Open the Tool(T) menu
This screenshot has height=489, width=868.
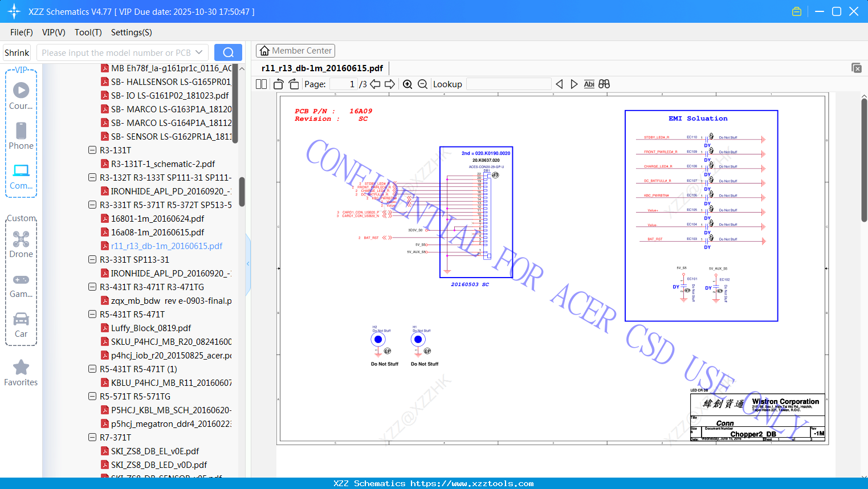pyautogui.click(x=88, y=32)
